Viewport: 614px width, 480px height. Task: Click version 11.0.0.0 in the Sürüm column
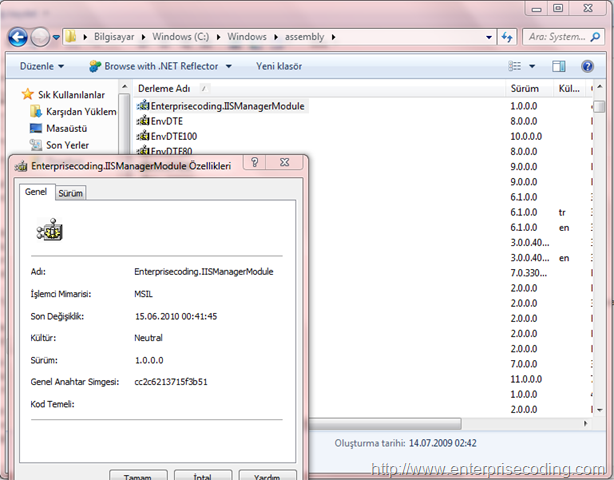(x=526, y=379)
